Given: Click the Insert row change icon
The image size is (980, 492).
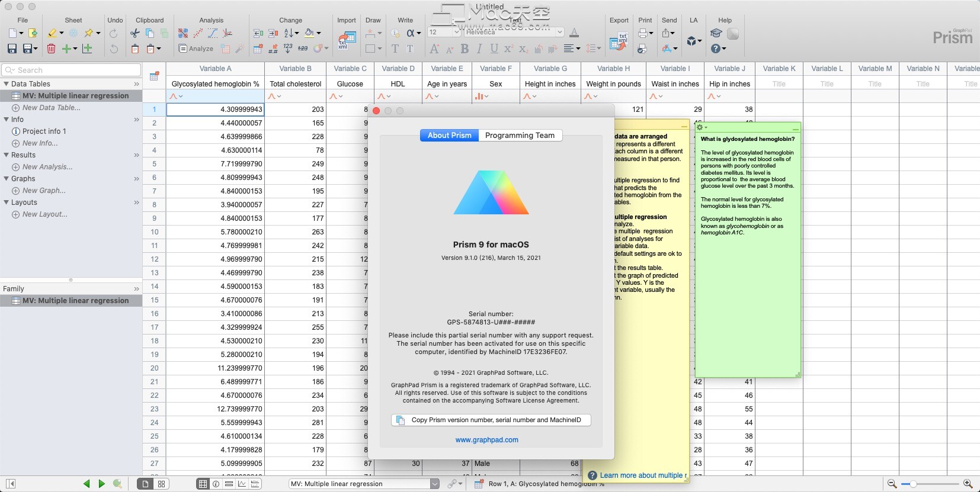Looking at the screenshot, I should pos(258,33).
